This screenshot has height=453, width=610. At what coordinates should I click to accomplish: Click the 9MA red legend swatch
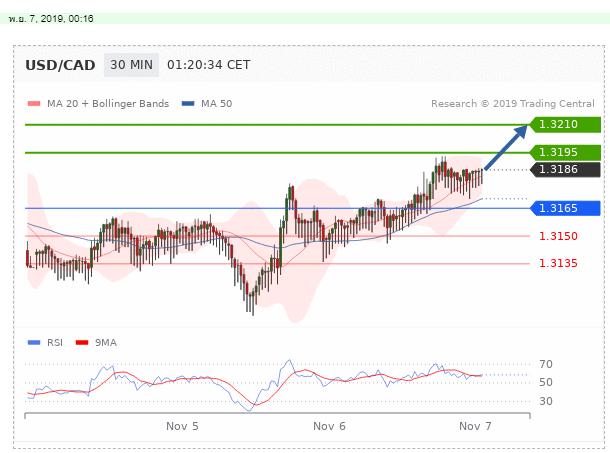(x=82, y=342)
